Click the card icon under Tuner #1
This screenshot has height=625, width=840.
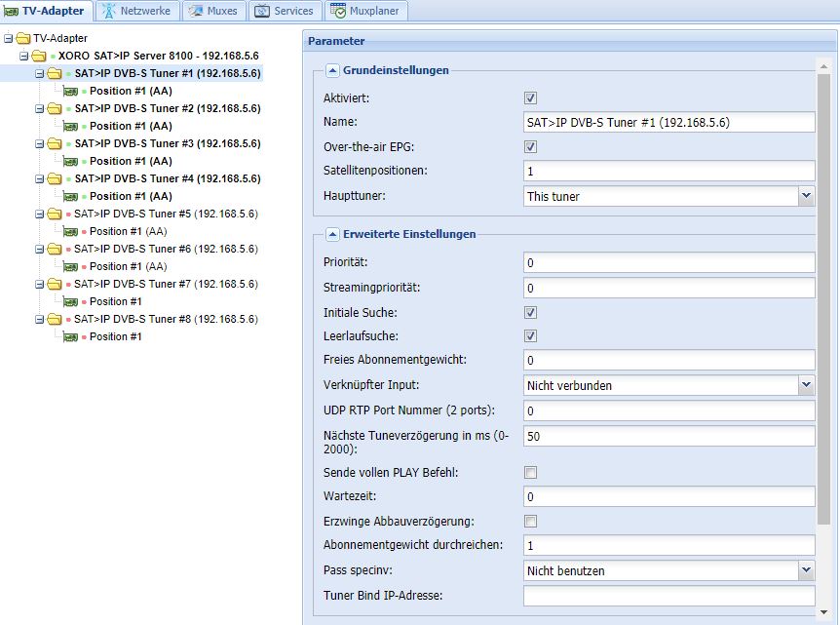(71, 91)
